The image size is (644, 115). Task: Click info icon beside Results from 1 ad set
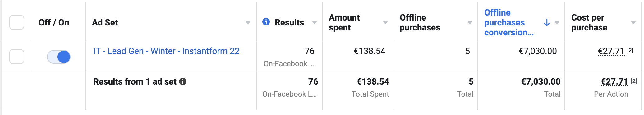pos(183,81)
